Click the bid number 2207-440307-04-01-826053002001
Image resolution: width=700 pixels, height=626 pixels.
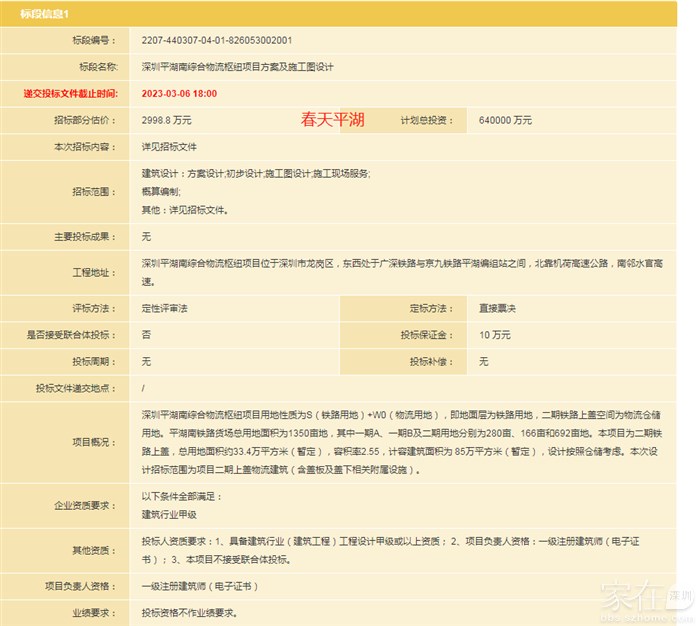point(217,41)
